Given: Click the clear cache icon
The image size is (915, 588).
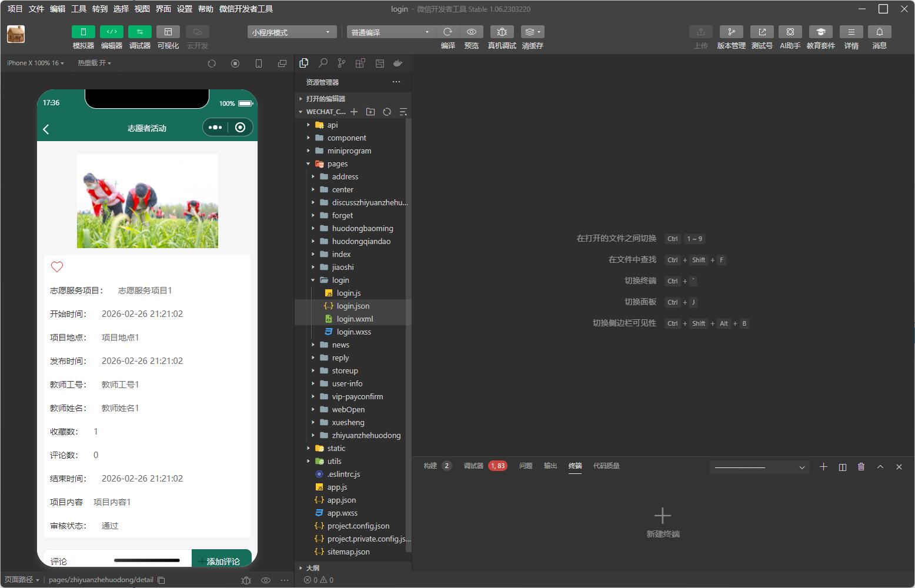Looking at the screenshot, I should tap(532, 32).
